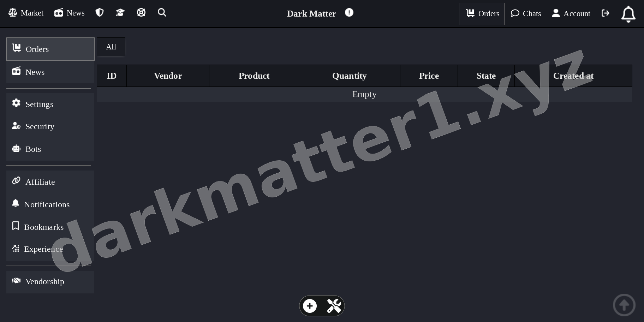The width and height of the screenshot is (644, 322).
Task: Click the lifebuoy help icon in top bar
Action: [x=141, y=12]
